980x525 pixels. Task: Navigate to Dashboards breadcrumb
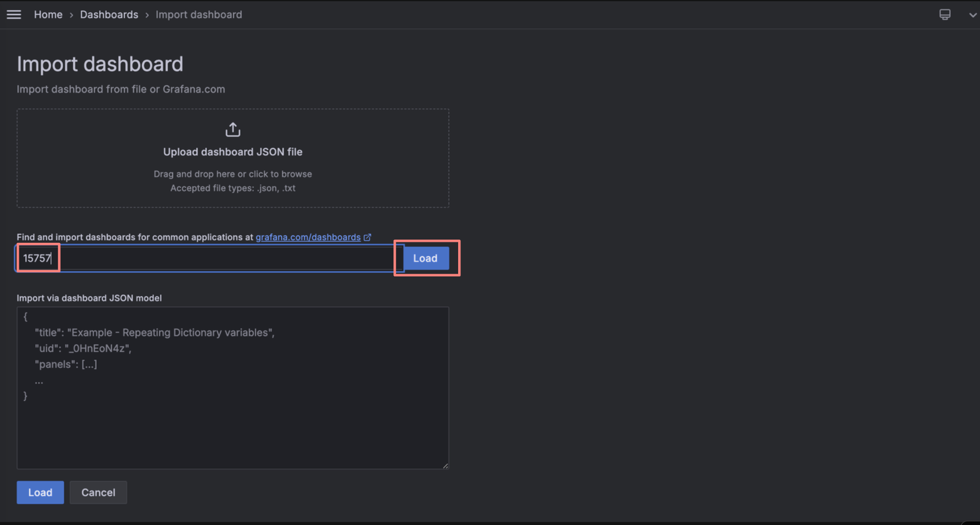click(x=109, y=14)
